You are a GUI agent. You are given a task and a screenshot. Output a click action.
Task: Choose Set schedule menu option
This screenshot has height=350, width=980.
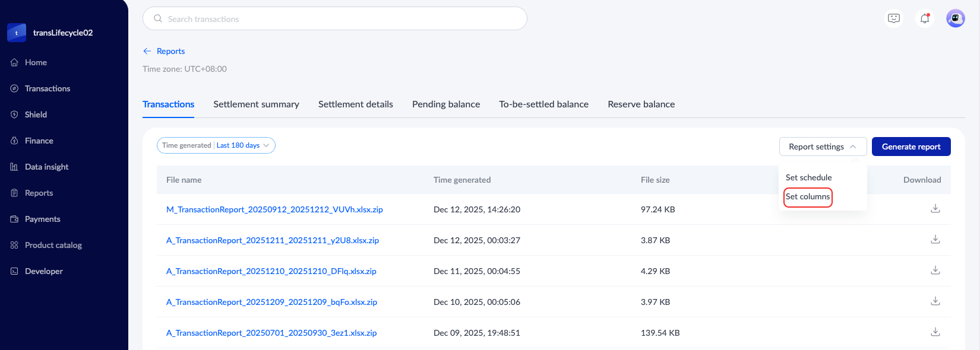click(x=808, y=177)
